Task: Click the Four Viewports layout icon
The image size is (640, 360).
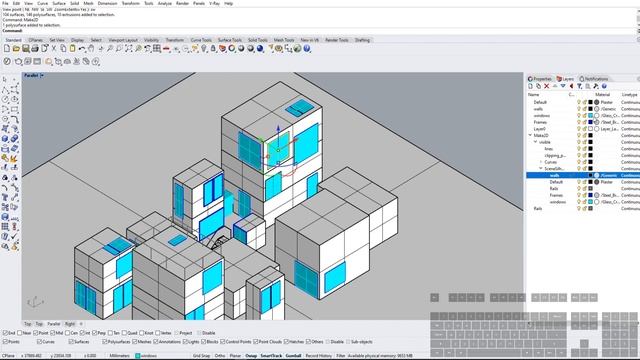Action: 157,49
